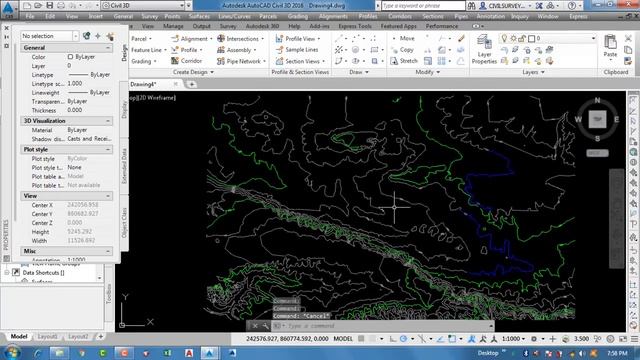Click the ViewCube Top face

597,119
